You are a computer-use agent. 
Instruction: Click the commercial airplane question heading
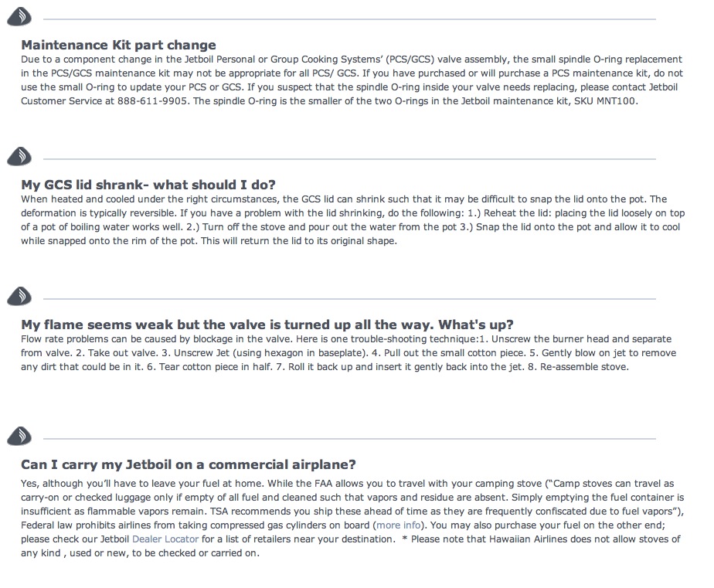[189, 464]
